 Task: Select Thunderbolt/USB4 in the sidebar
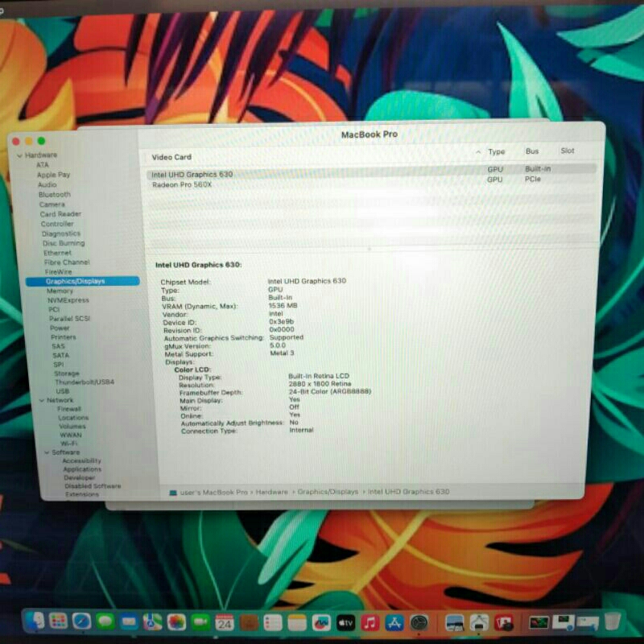point(84,382)
